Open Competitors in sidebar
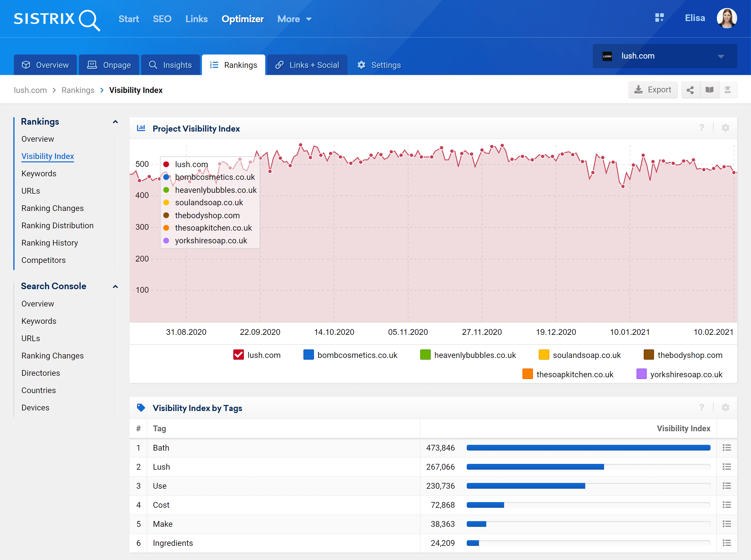Screen dimensions: 751x560 (x=43, y=260)
